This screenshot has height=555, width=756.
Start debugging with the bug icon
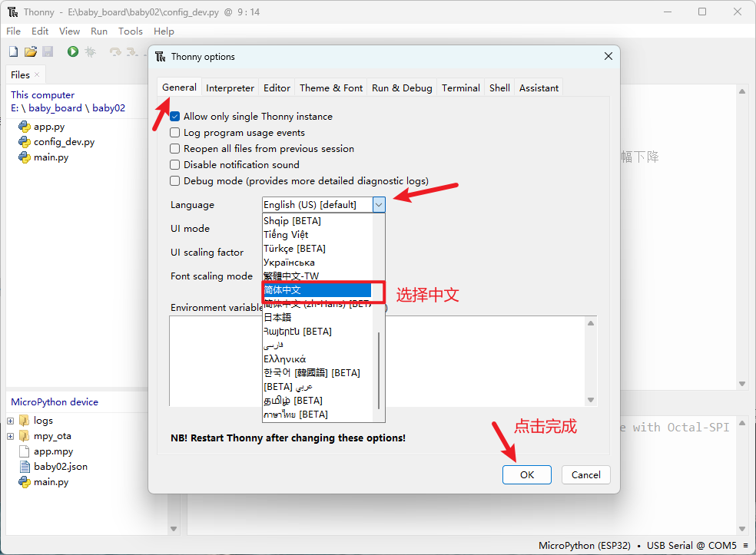click(x=90, y=51)
